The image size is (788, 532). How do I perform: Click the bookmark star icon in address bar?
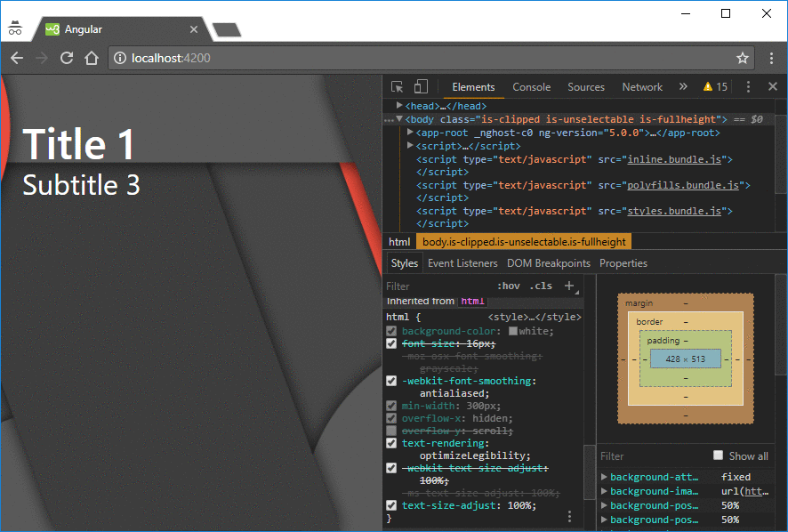click(743, 58)
